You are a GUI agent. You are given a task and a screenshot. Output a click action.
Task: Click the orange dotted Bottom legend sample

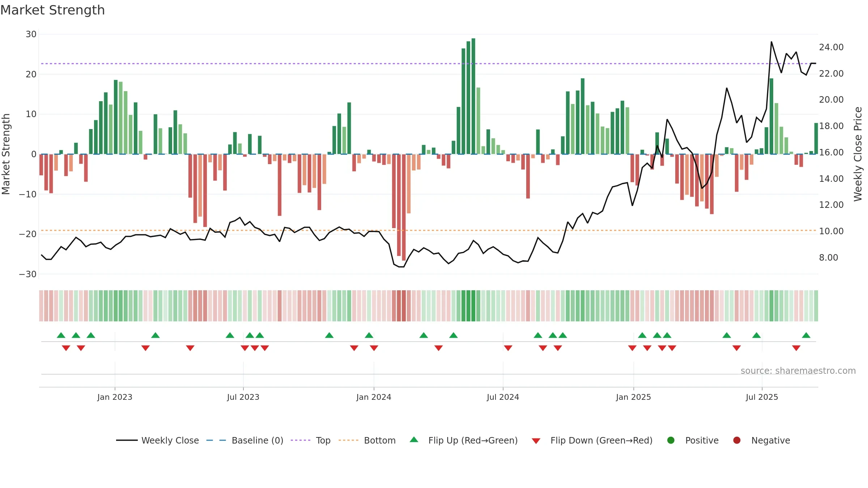click(x=348, y=440)
